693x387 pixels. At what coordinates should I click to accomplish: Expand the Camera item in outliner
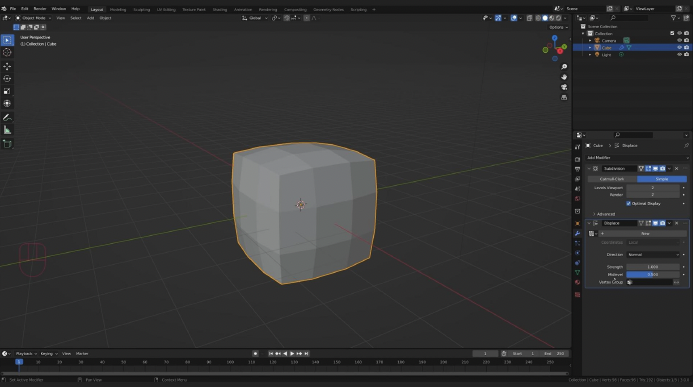[x=590, y=40]
